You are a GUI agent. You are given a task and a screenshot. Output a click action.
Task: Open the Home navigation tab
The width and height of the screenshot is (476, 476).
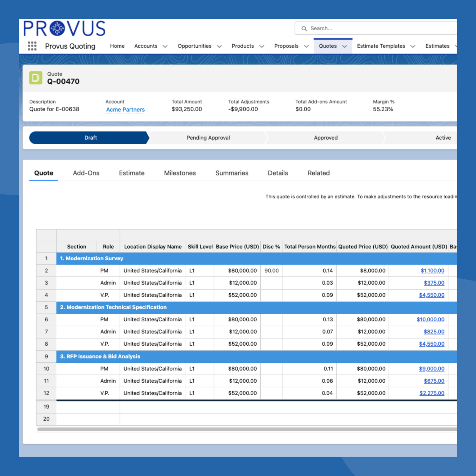point(117,46)
